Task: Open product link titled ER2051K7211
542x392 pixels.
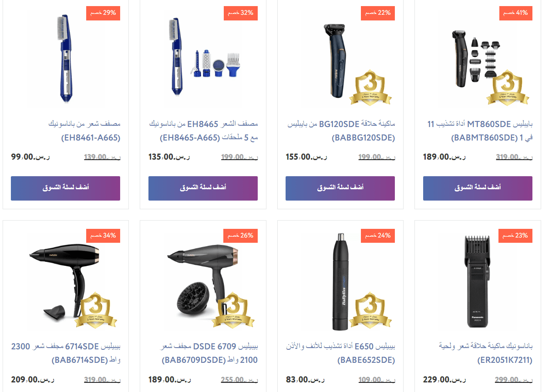Action: [x=486, y=353]
